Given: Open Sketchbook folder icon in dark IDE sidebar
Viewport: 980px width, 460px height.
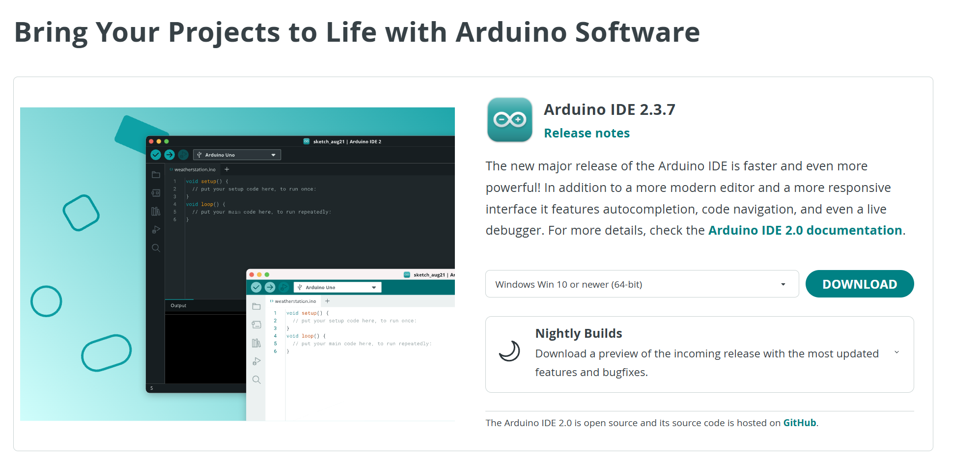Looking at the screenshot, I should click(x=156, y=175).
